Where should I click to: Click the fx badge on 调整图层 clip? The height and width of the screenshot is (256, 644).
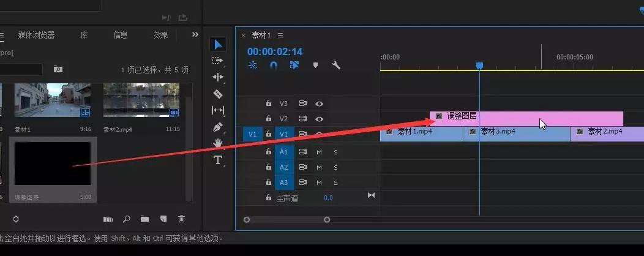[439, 116]
